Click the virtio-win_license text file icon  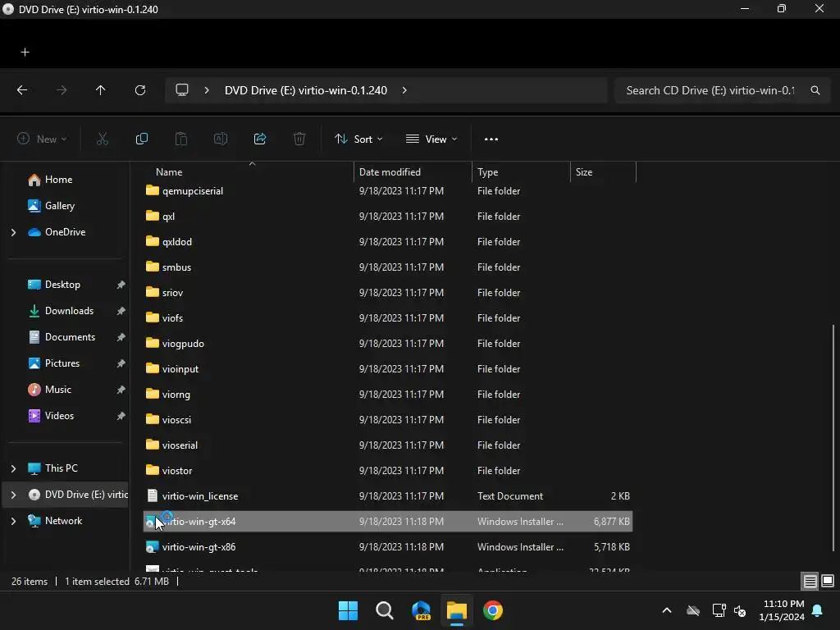[x=152, y=496]
